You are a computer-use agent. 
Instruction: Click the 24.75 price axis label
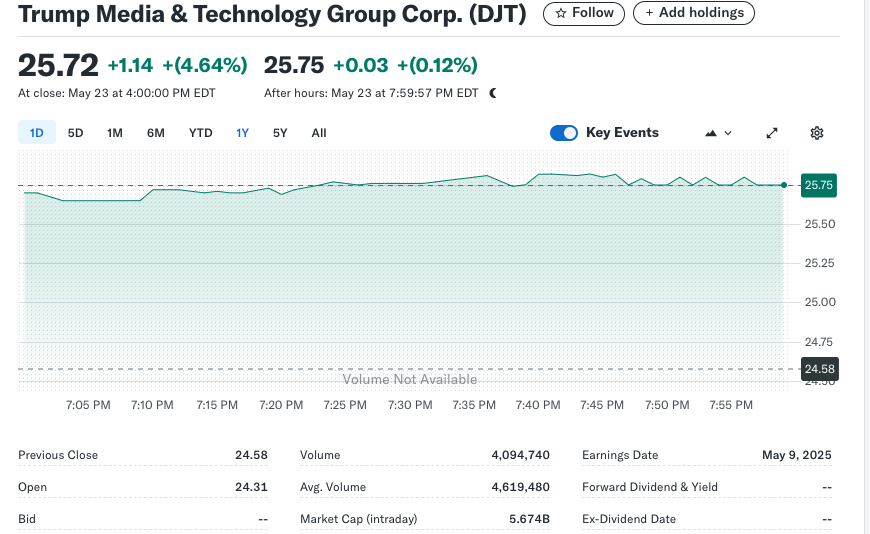[819, 342]
